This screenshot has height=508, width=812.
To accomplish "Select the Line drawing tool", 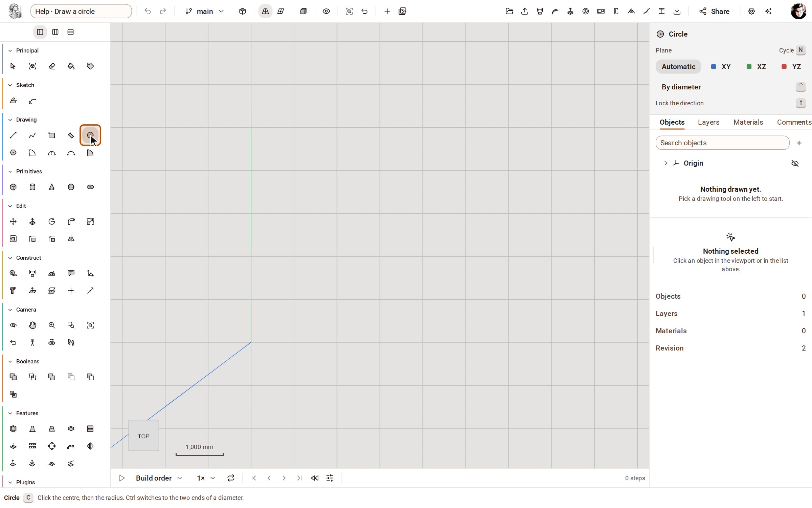I will [x=13, y=135].
